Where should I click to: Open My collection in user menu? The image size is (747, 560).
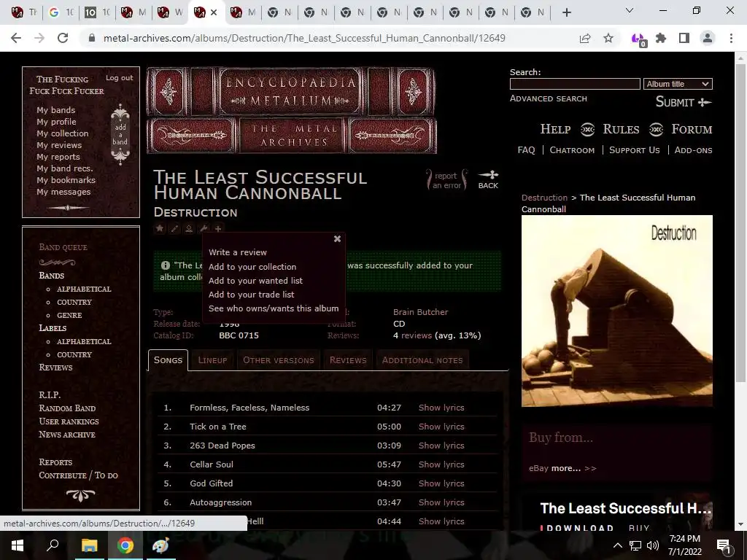pyautogui.click(x=63, y=133)
